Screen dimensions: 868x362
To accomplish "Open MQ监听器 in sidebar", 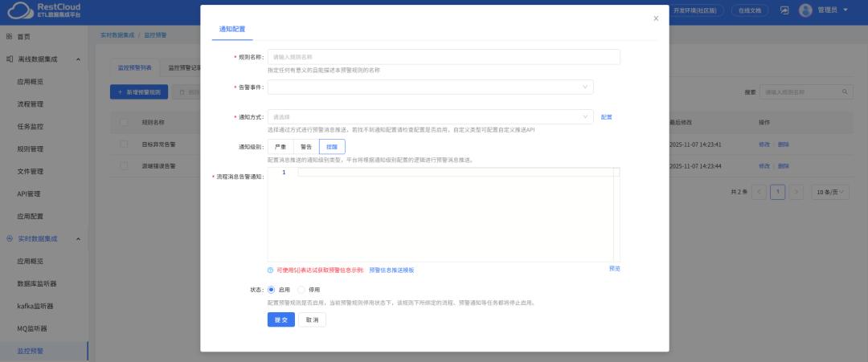I will [x=32, y=328].
